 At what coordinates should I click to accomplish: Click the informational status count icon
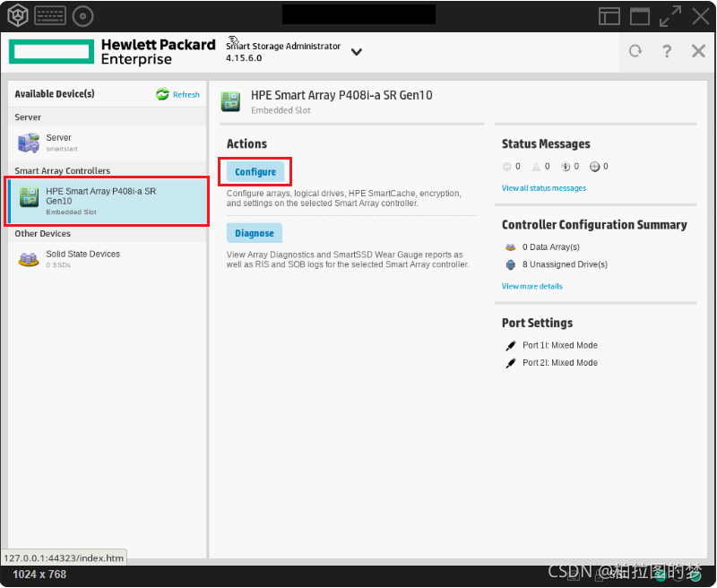566,167
